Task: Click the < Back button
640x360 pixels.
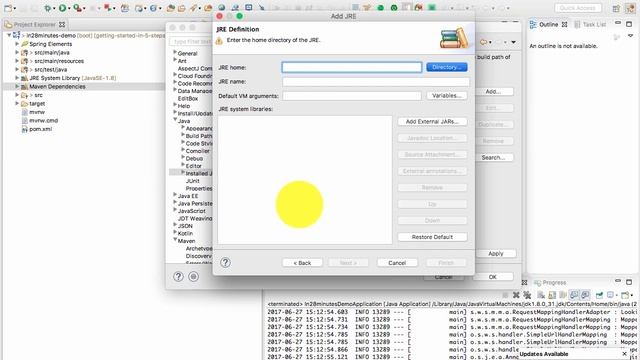Action: pos(302,263)
